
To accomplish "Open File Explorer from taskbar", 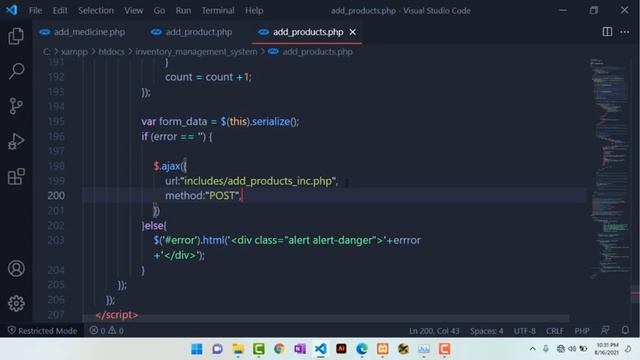I will pos(238,349).
